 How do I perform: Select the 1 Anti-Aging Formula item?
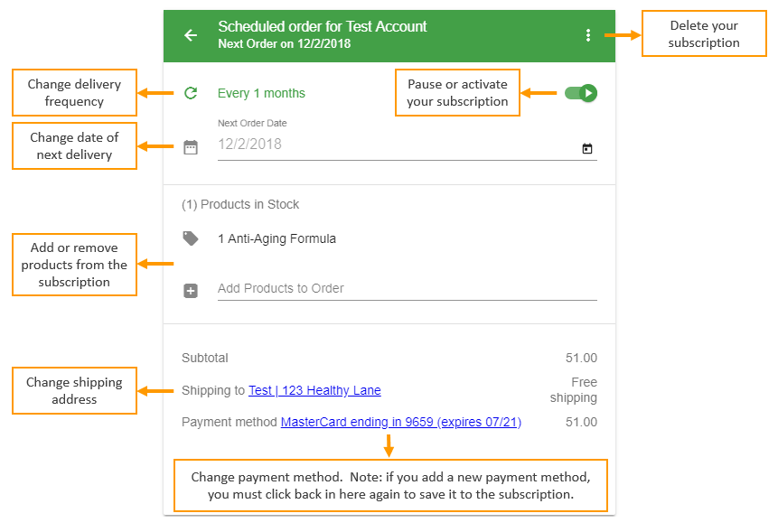pos(277,239)
